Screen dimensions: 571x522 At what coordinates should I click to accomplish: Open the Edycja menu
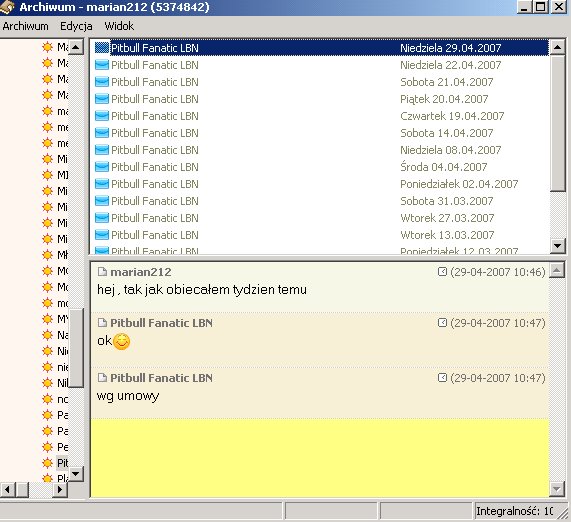pyautogui.click(x=76, y=26)
